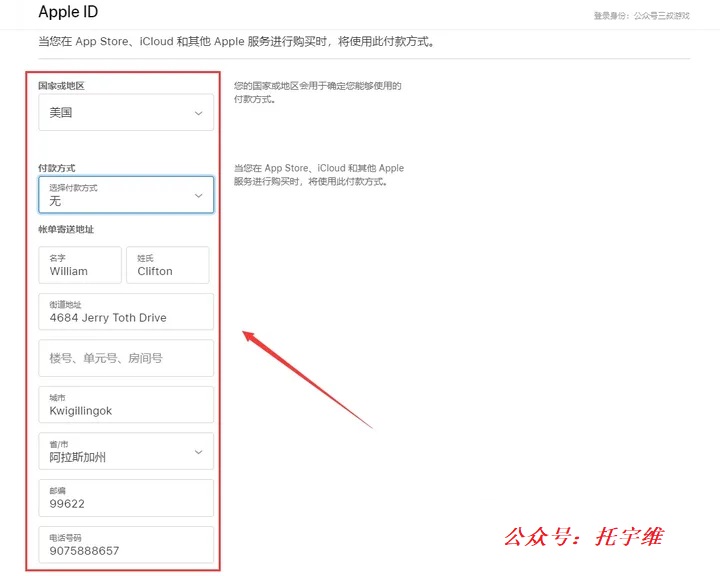The height and width of the screenshot is (576, 720).
Task: Open the 国家或地区 dropdown showing 美国
Action: point(126,113)
